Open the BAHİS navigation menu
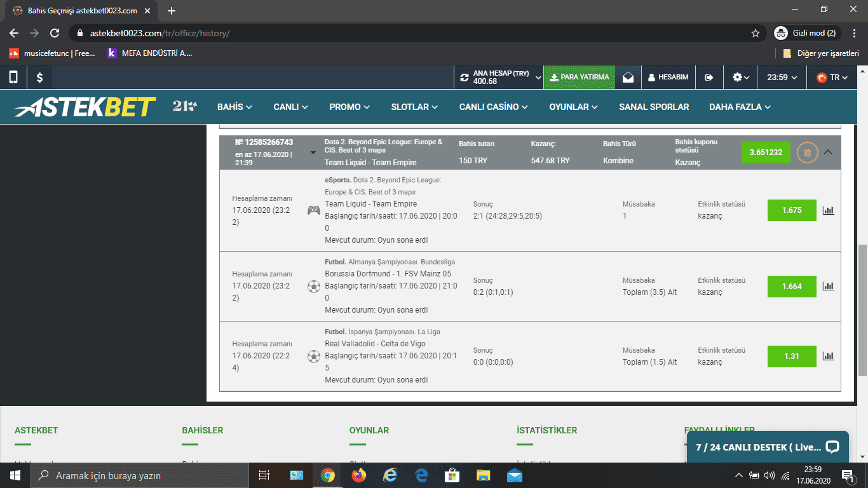The height and width of the screenshot is (488, 868). (234, 107)
